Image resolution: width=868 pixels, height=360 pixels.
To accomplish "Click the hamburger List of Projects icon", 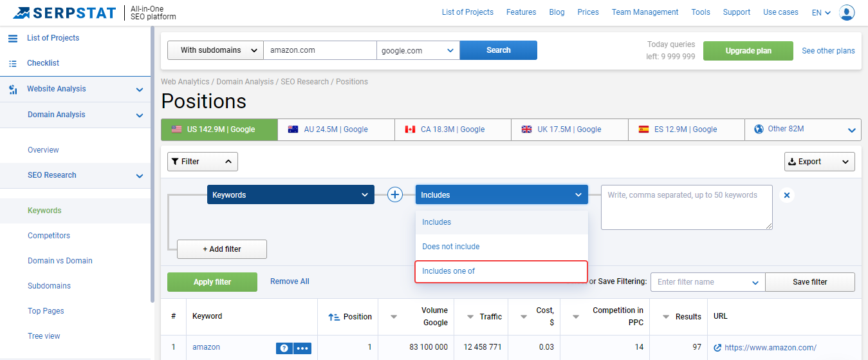I will pyautogui.click(x=13, y=38).
